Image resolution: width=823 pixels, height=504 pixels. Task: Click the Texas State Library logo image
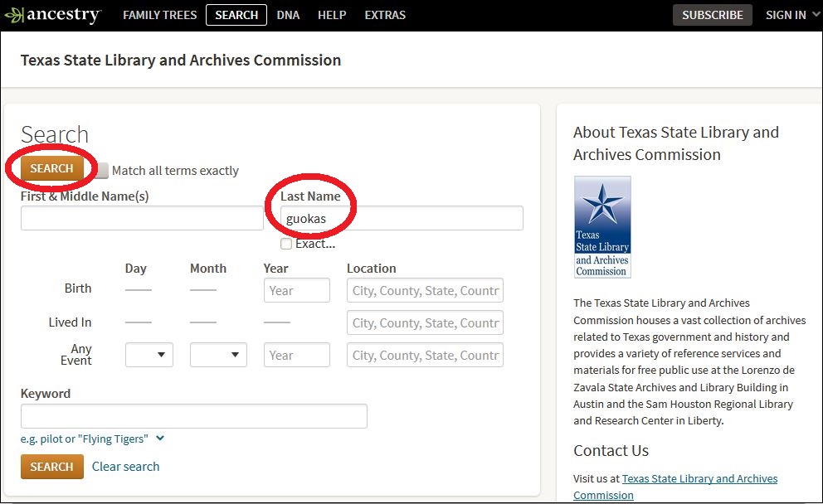(602, 227)
